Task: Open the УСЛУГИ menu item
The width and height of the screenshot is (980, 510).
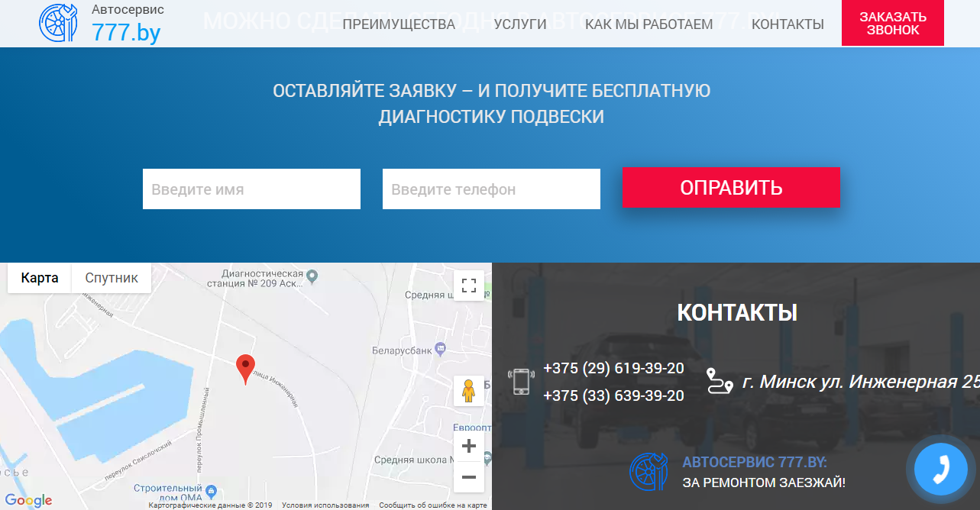Action: (520, 24)
